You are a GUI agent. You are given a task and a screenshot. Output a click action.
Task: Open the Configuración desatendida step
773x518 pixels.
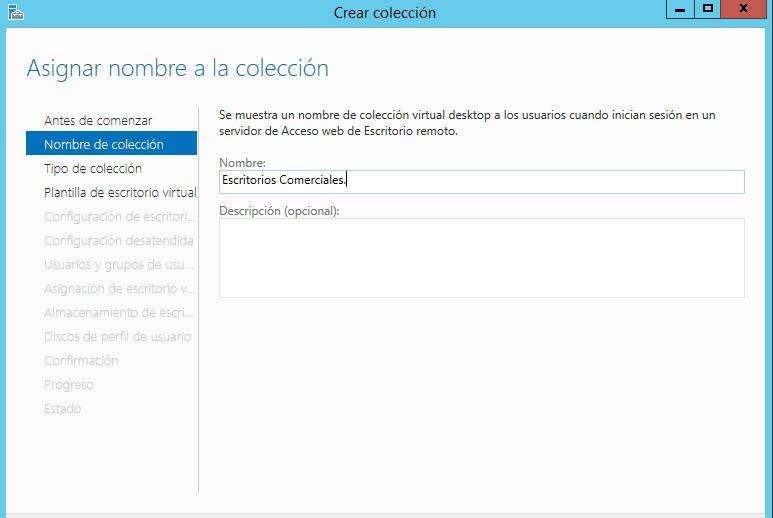[x=119, y=241]
